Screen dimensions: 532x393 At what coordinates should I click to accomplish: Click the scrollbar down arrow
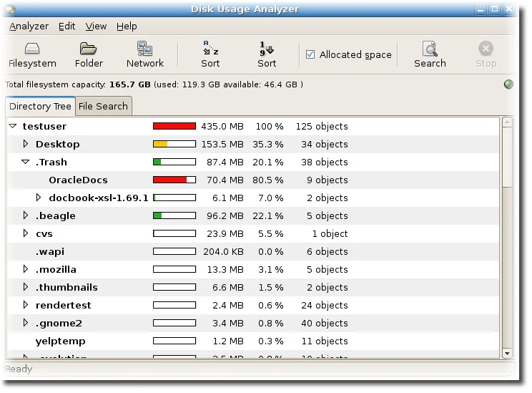point(507,354)
